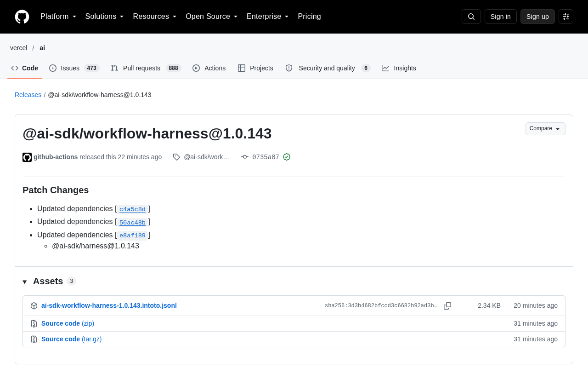
Task: Click the green verified commit checkmark
Action: [x=287, y=157]
